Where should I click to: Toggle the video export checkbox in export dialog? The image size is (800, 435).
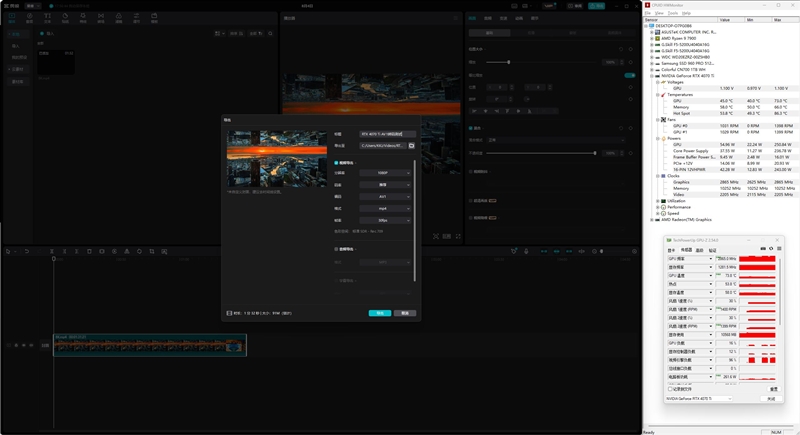click(336, 163)
